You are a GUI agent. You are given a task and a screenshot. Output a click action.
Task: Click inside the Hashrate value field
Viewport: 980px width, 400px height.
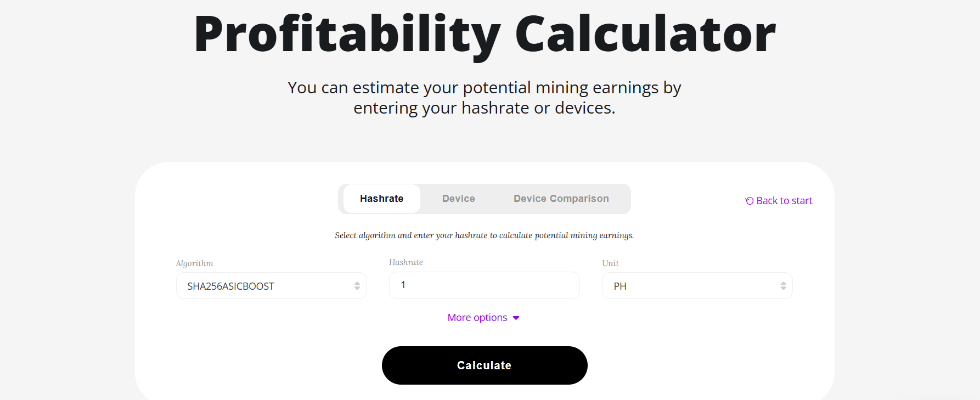(x=483, y=285)
